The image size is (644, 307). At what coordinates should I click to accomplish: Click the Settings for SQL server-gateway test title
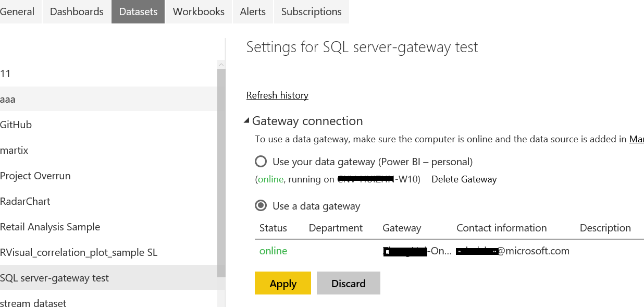pyautogui.click(x=362, y=47)
